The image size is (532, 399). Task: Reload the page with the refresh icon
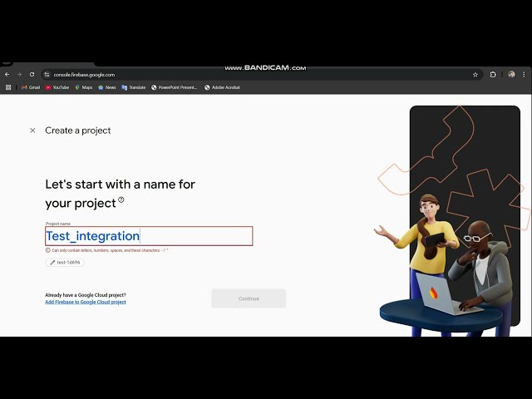coord(32,74)
